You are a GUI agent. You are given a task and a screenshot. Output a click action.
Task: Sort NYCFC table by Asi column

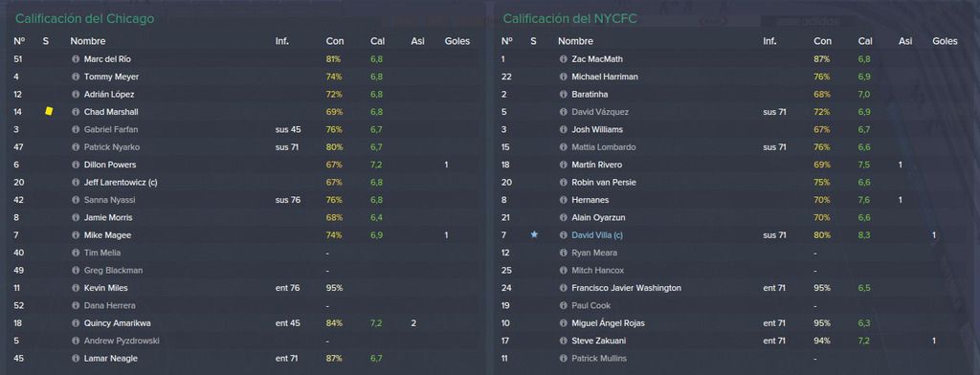[x=905, y=41]
